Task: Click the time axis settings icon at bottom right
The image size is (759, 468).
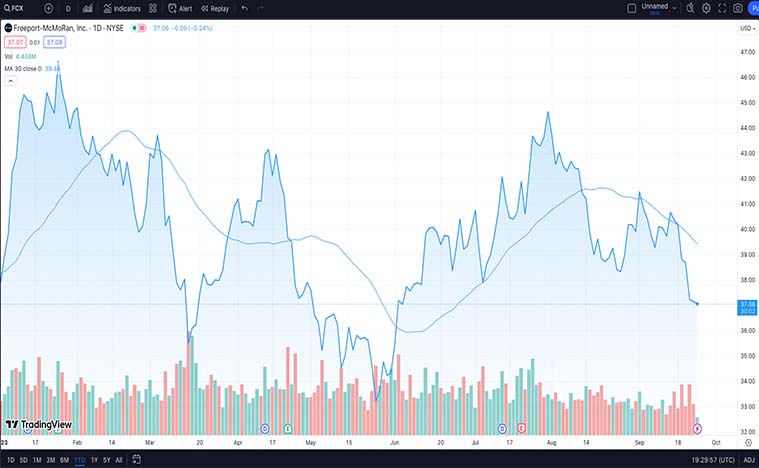Action: (748, 442)
